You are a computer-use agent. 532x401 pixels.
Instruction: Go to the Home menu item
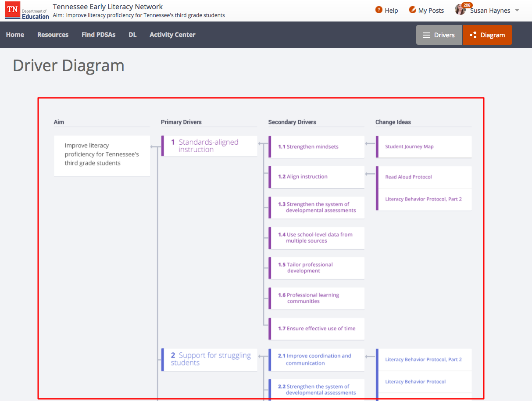coord(15,35)
